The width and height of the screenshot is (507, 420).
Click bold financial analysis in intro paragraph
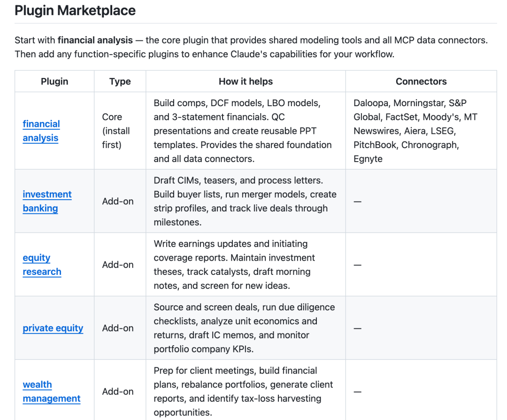[95, 40]
